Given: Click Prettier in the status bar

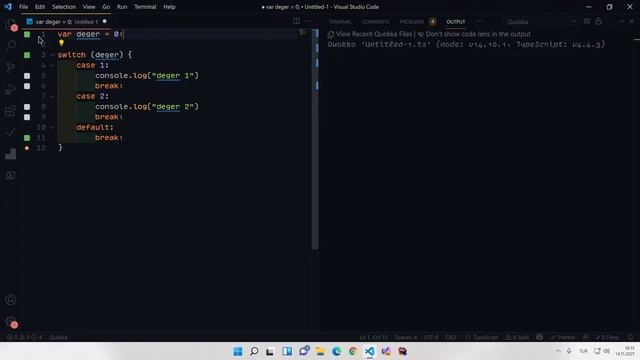Looking at the screenshot, I should coord(562,338).
